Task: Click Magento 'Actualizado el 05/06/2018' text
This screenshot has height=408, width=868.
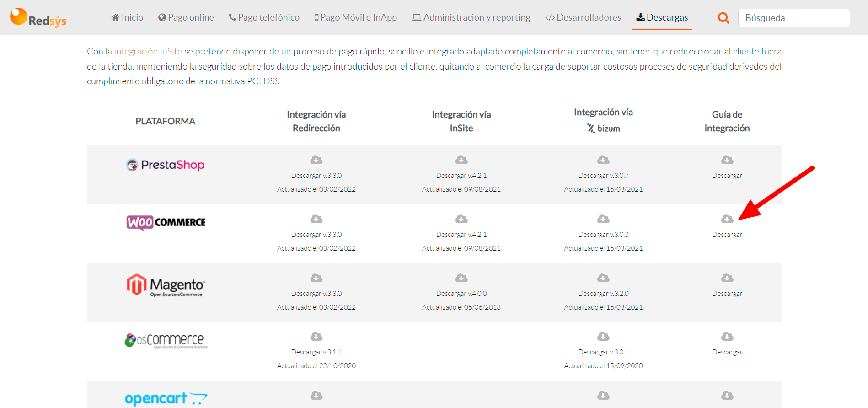Action: (461, 307)
